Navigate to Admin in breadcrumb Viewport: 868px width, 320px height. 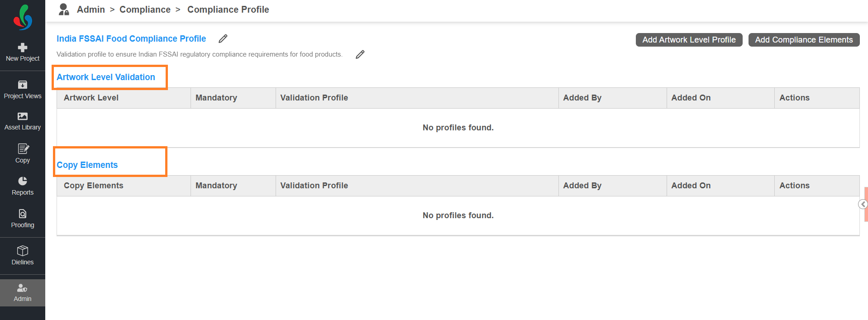click(x=91, y=10)
